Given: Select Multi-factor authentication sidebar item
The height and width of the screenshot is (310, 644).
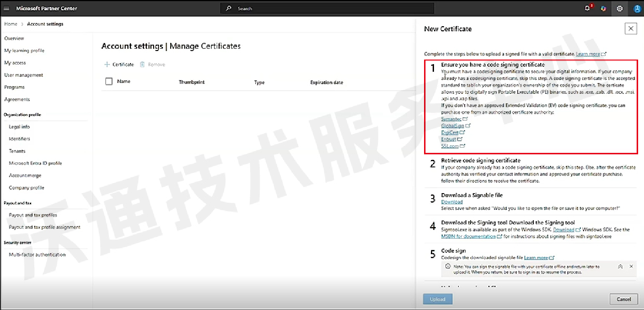Looking at the screenshot, I should coord(37,254).
